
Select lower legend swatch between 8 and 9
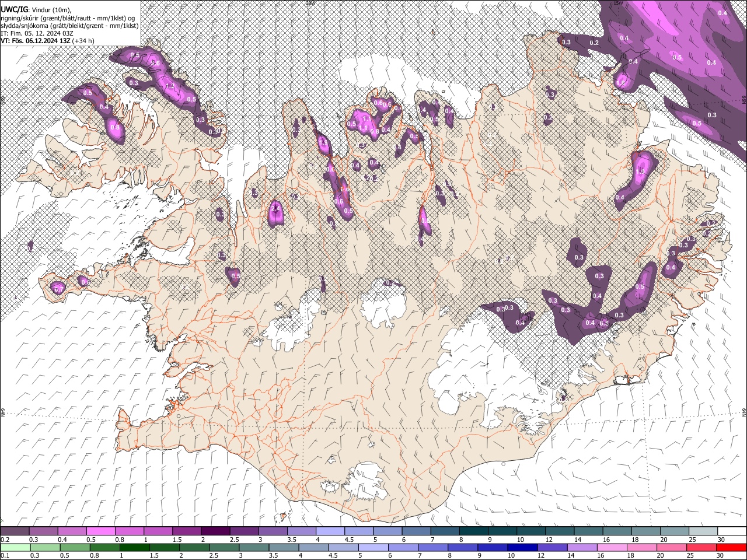[463, 547]
